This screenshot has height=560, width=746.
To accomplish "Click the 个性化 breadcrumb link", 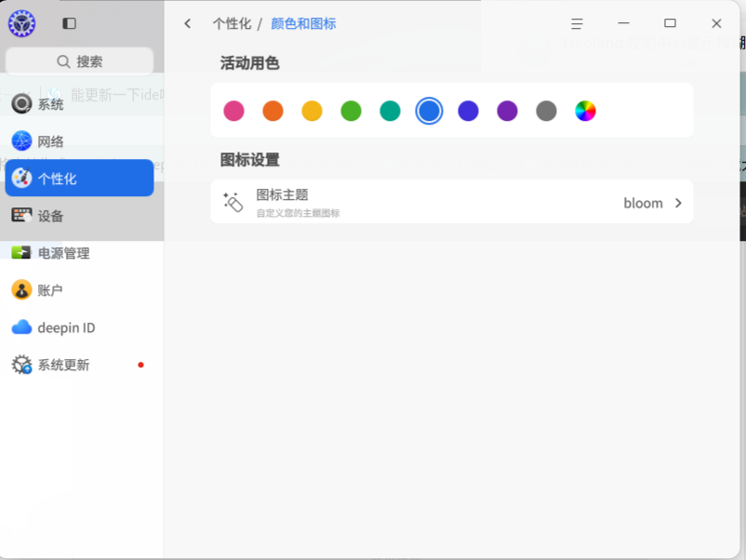I will (233, 23).
